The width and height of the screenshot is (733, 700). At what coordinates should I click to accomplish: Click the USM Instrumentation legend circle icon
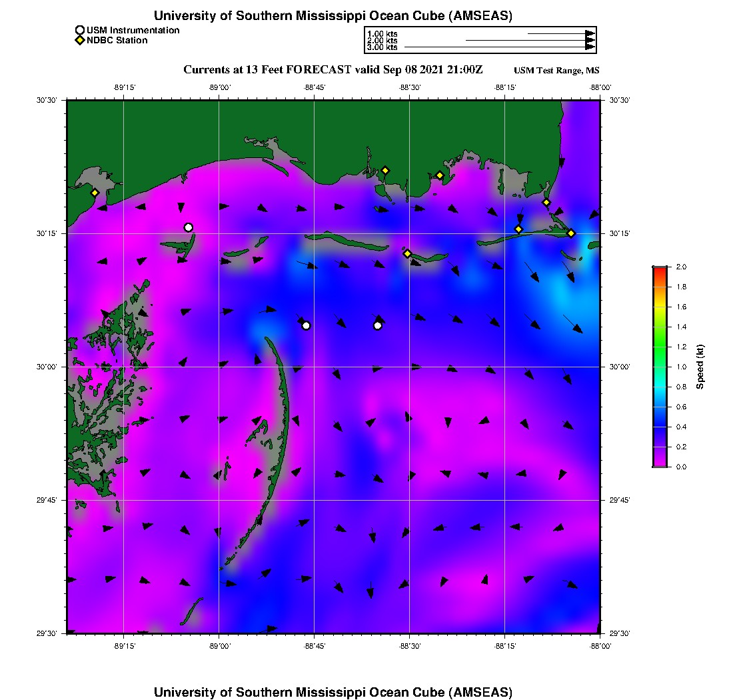coord(80,30)
